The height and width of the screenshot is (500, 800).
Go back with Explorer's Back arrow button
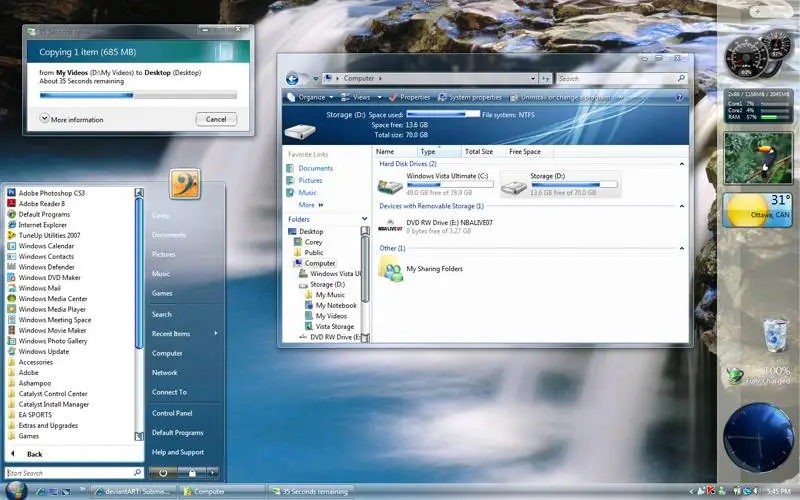click(292, 79)
